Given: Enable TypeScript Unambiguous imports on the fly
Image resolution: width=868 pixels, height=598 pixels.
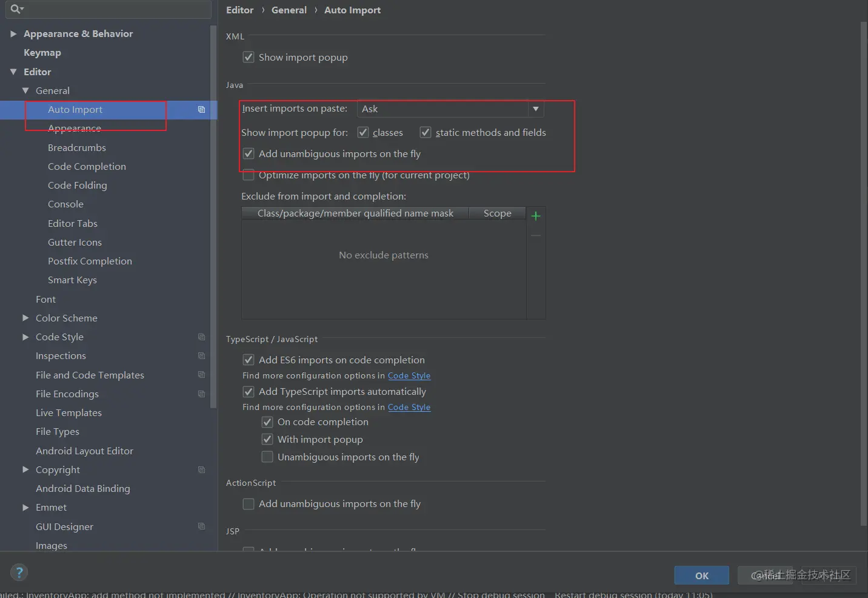Looking at the screenshot, I should 267,457.
